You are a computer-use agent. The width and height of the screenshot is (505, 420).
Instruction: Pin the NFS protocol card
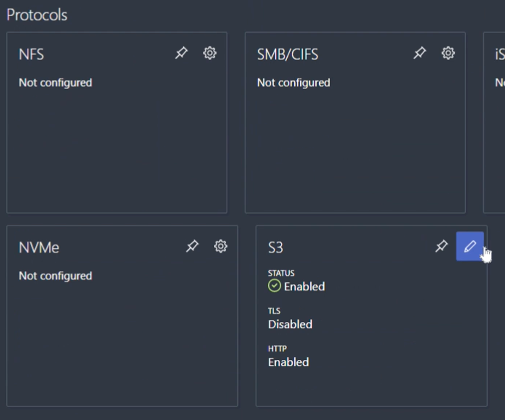tap(181, 53)
